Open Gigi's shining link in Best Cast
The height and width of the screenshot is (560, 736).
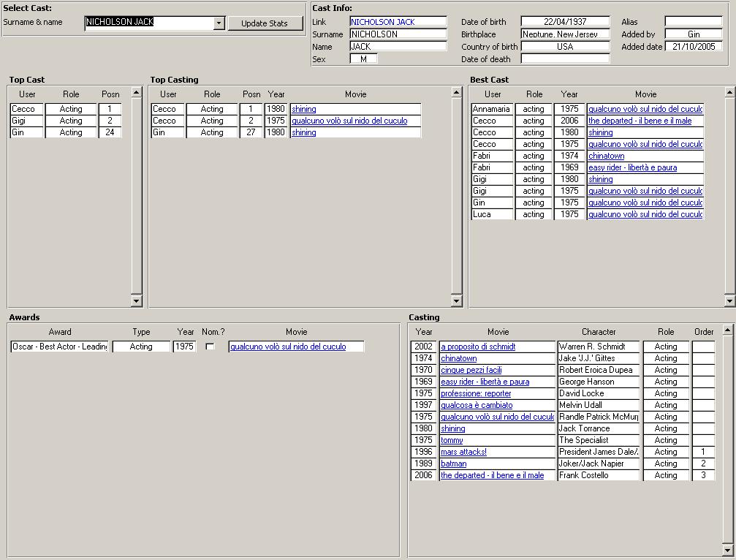600,179
